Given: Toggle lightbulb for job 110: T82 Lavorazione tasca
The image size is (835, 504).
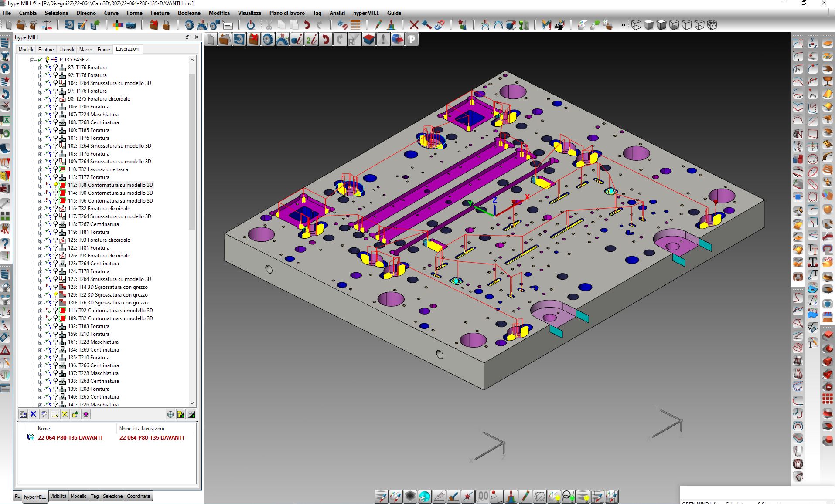Looking at the screenshot, I should pyautogui.click(x=55, y=169).
